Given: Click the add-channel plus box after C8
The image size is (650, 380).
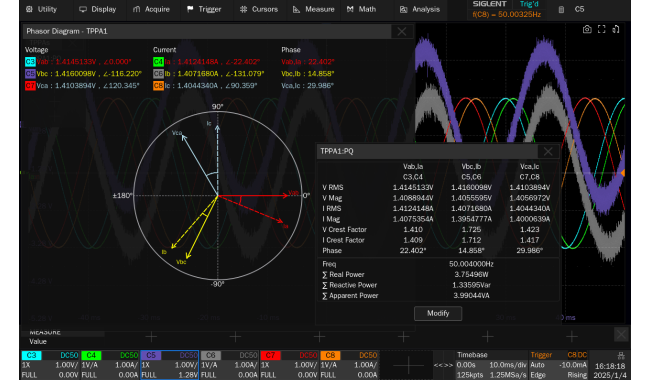Looking at the screenshot, I should [408, 365].
